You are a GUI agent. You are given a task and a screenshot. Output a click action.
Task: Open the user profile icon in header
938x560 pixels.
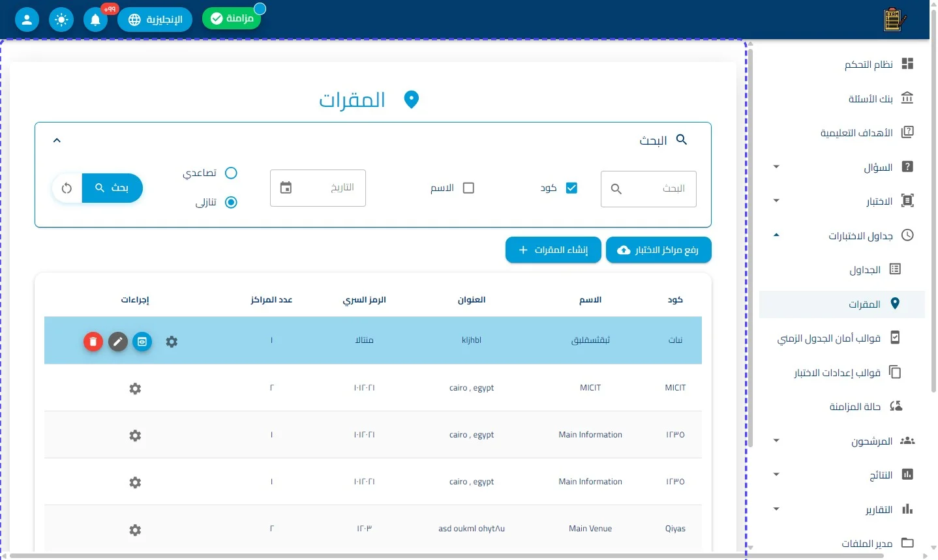[27, 20]
